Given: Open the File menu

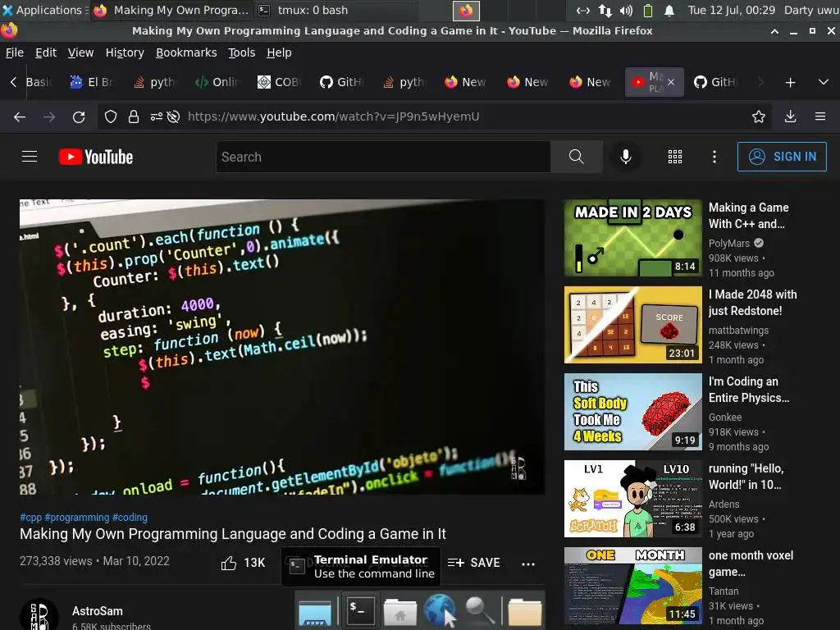Looking at the screenshot, I should point(15,52).
